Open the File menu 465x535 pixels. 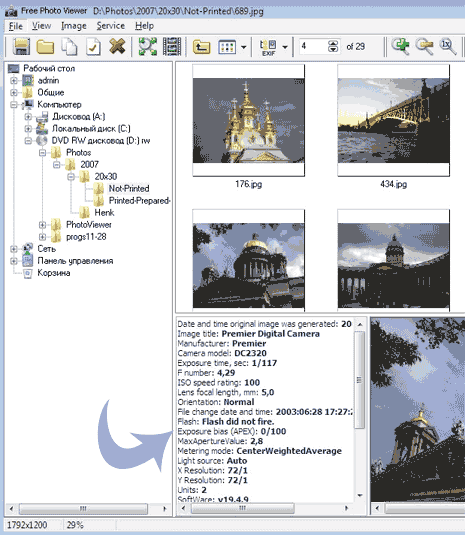coord(16,26)
